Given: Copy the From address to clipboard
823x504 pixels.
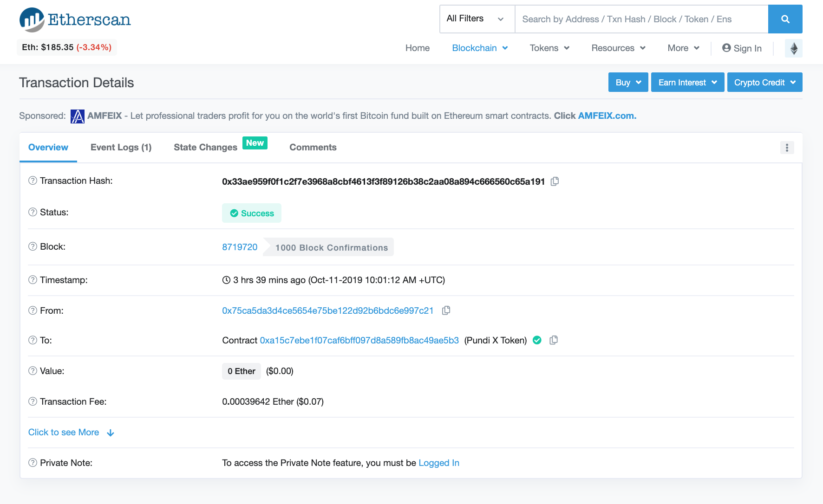Looking at the screenshot, I should [x=446, y=310].
